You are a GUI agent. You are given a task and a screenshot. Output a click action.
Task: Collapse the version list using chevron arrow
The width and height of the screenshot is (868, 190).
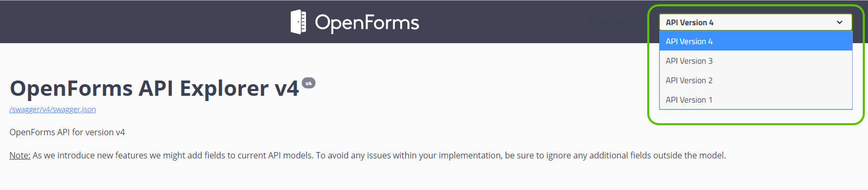[840, 22]
